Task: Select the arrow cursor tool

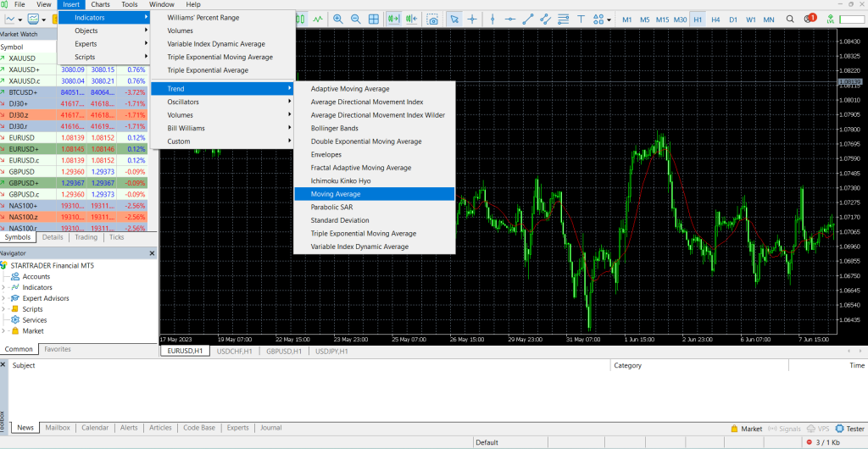Action: [454, 19]
